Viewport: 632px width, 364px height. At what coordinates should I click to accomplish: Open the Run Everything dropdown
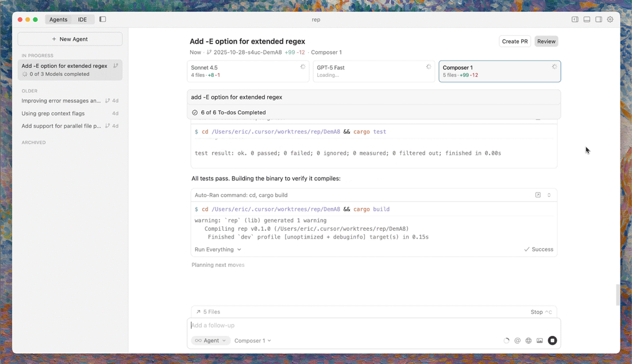pos(218,250)
